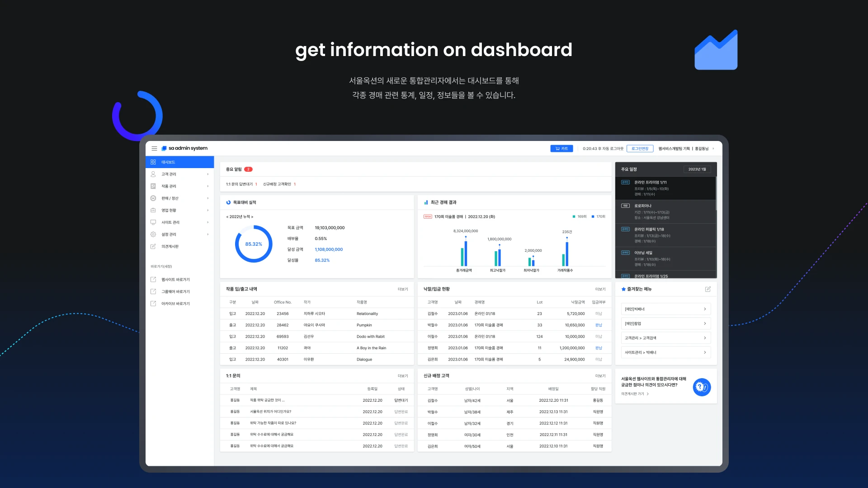The width and height of the screenshot is (868, 488).
Task: Click the hamburger menu icon
Action: pyautogui.click(x=154, y=148)
